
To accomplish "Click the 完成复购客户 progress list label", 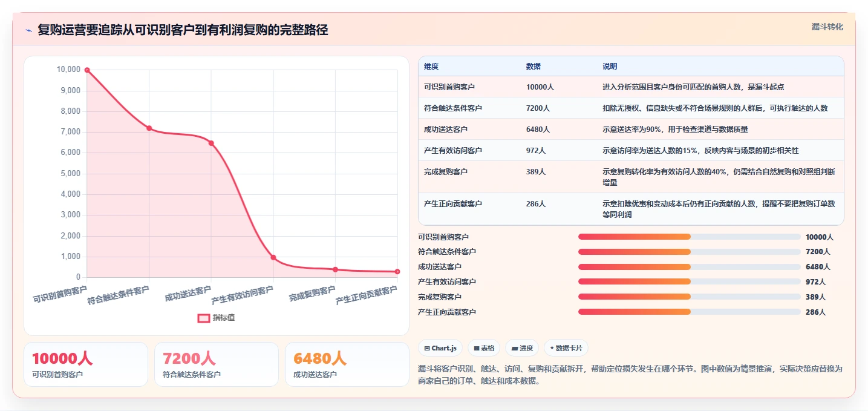I will pos(440,297).
